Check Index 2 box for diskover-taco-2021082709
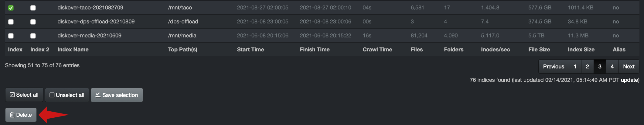This screenshot has height=125, width=644. [x=33, y=8]
